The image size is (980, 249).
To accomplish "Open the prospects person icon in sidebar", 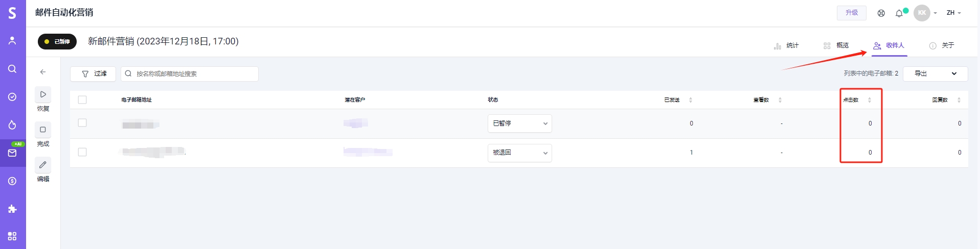I will (x=12, y=40).
